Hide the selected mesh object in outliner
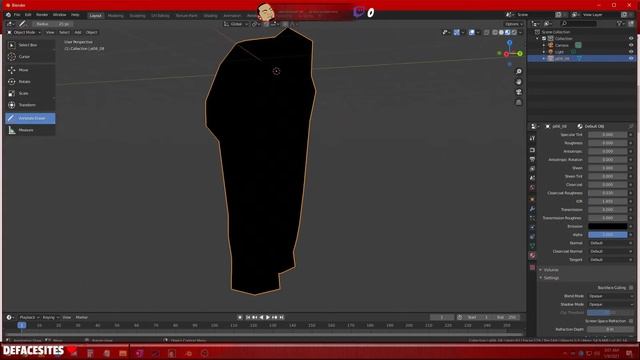 [x=631, y=58]
